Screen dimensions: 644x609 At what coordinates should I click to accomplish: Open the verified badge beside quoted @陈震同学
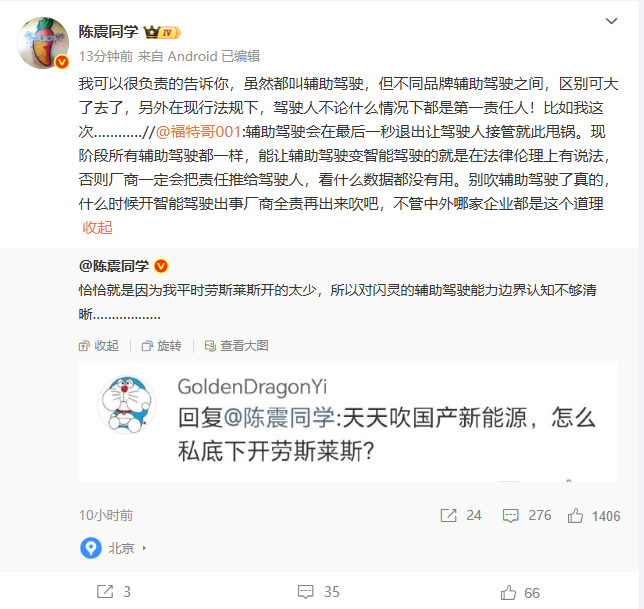[161, 266]
